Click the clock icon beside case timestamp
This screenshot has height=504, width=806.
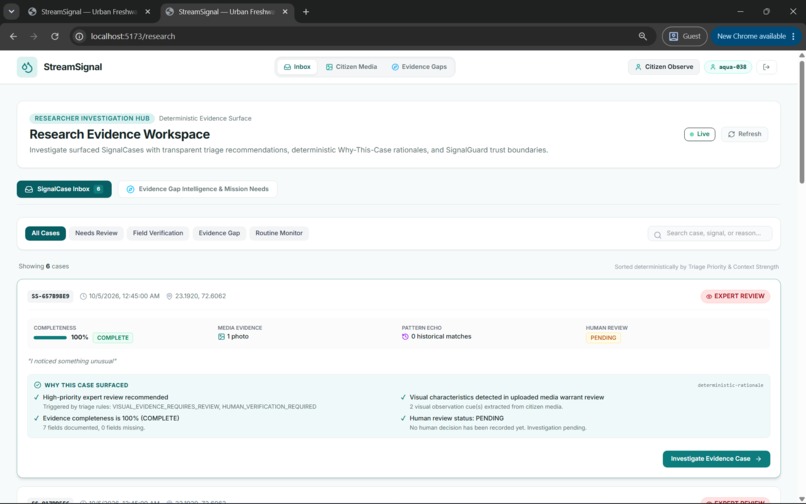(83, 296)
